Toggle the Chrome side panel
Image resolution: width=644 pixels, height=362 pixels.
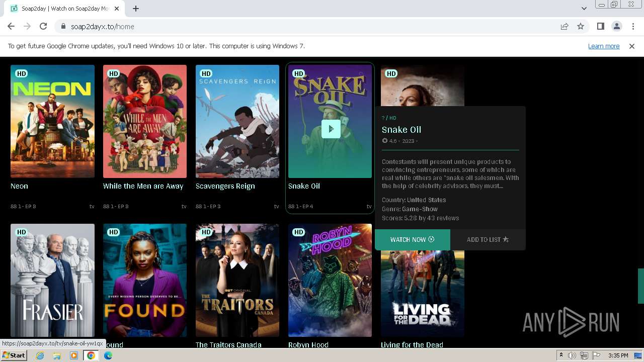tap(600, 26)
